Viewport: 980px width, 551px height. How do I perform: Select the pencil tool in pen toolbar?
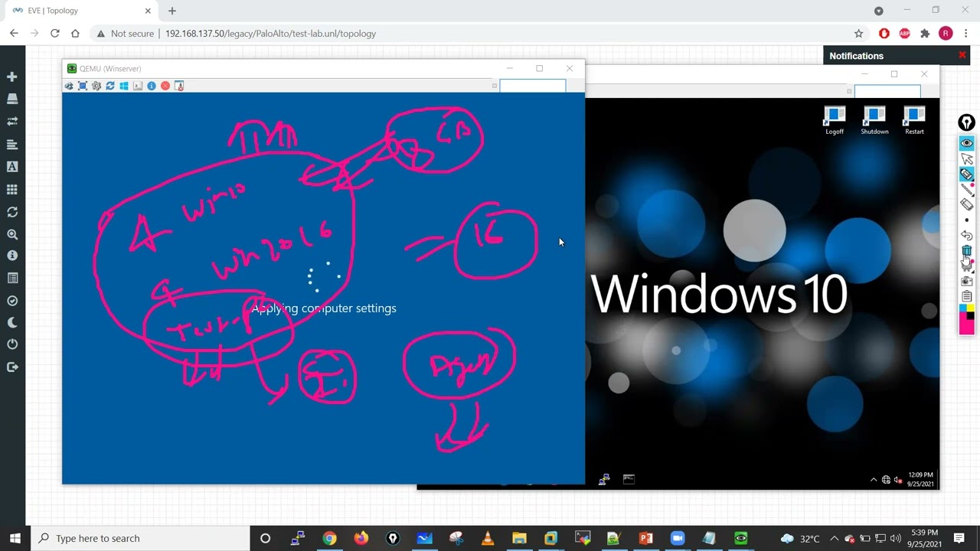pos(967,189)
